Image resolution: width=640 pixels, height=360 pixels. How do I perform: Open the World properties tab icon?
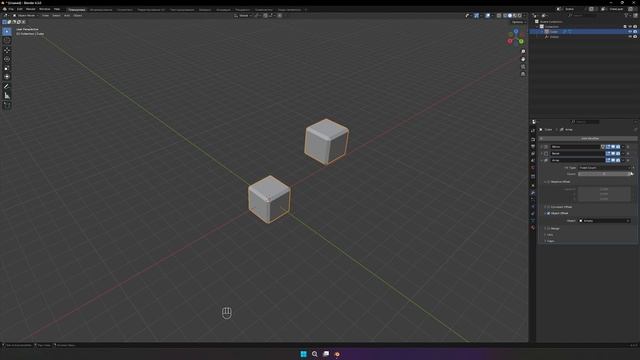pos(533,168)
